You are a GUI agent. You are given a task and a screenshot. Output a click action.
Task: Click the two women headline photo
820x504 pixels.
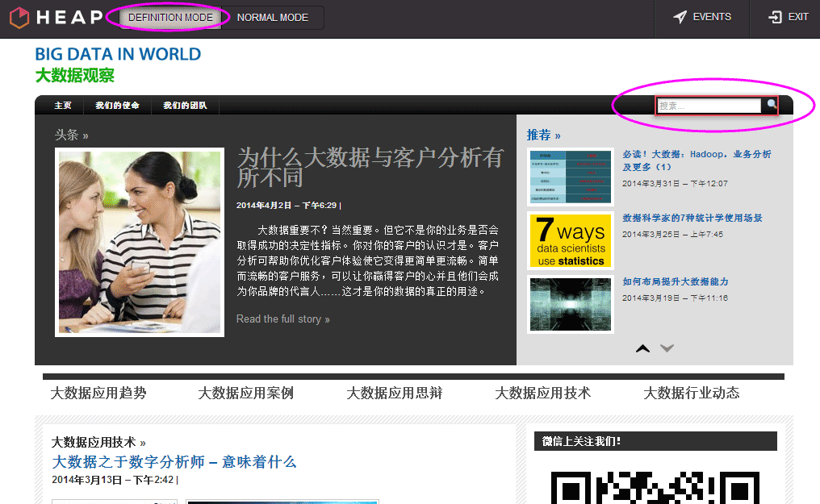click(139, 242)
